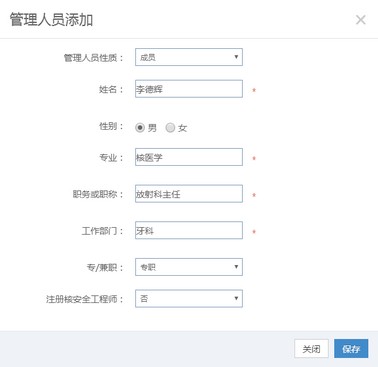Open the 管理人员性质 dropdown

[x=189, y=57]
